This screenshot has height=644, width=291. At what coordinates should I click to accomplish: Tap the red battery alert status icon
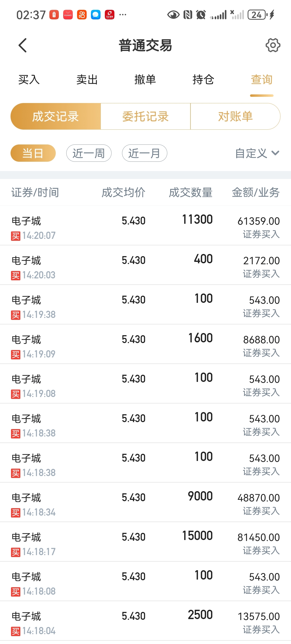(54, 15)
